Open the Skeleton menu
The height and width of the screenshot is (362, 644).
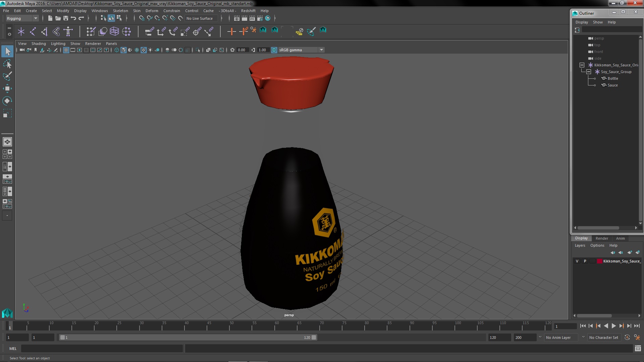click(x=120, y=11)
